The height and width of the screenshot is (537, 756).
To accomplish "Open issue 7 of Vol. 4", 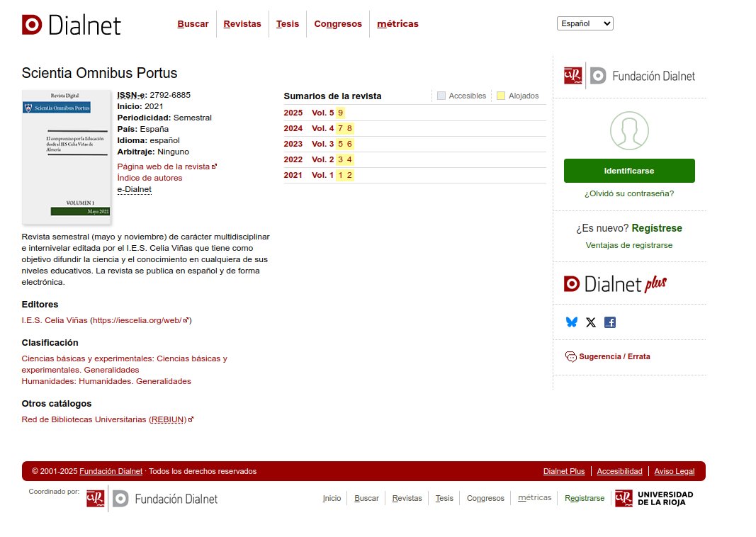I will 340,128.
